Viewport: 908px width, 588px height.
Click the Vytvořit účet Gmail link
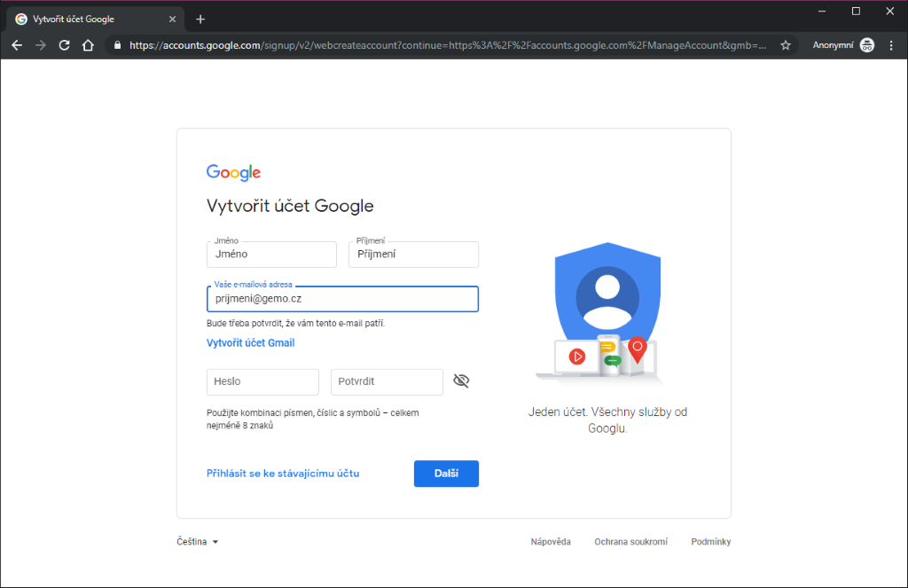251,343
